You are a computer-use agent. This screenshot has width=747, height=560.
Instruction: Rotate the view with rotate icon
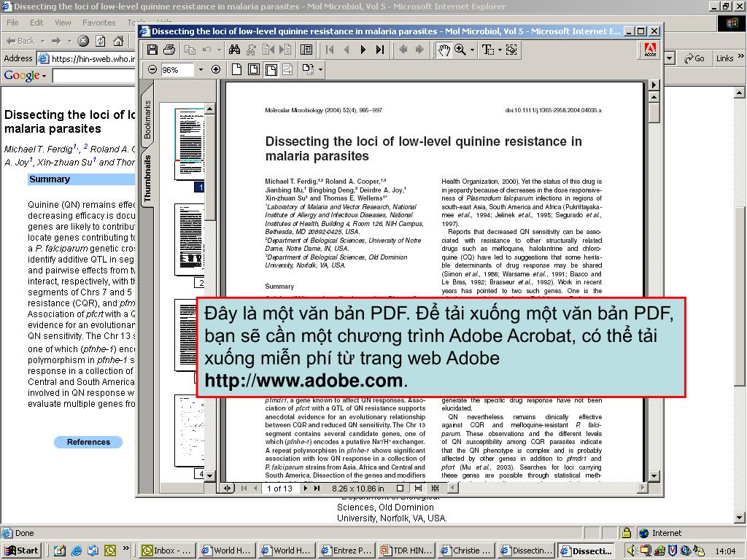pyautogui.click(x=309, y=69)
